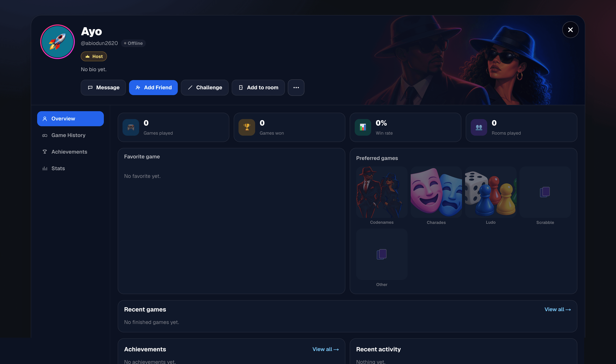Open View all in Achievements section
The height and width of the screenshot is (364, 616).
tap(325, 349)
